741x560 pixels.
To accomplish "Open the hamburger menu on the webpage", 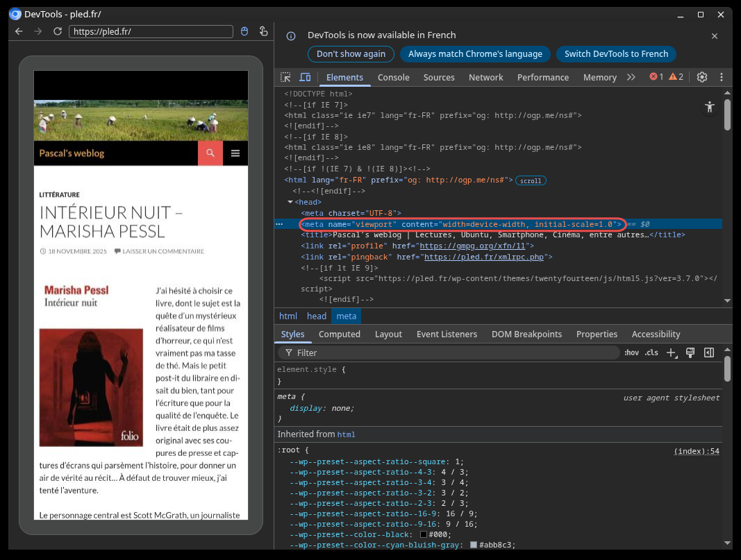I will (235, 153).
